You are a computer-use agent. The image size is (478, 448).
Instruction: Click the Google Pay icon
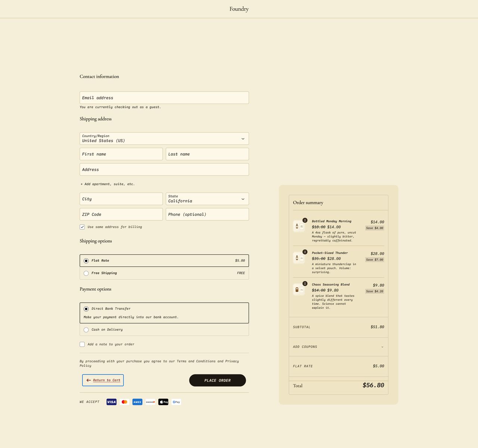[176, 402]
